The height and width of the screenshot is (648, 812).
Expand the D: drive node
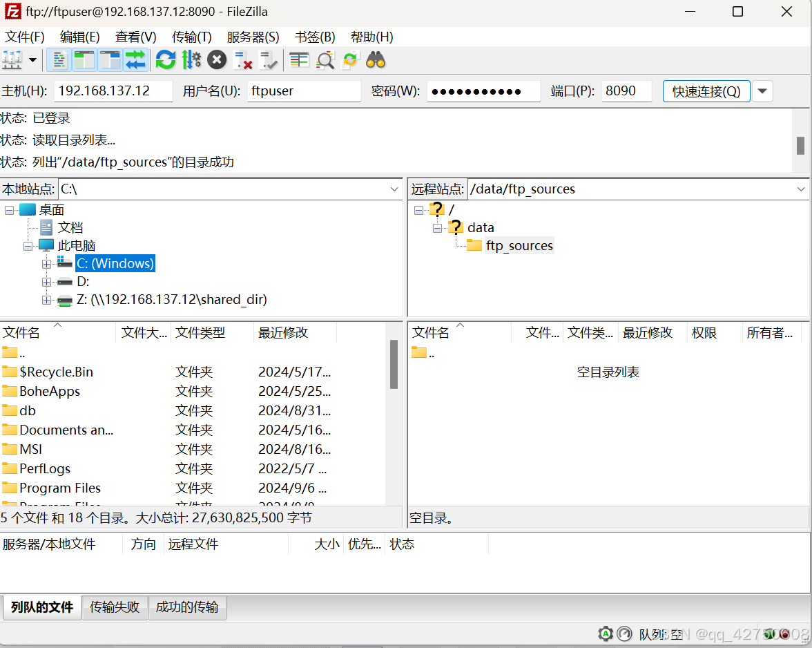(x=47, y=283)
